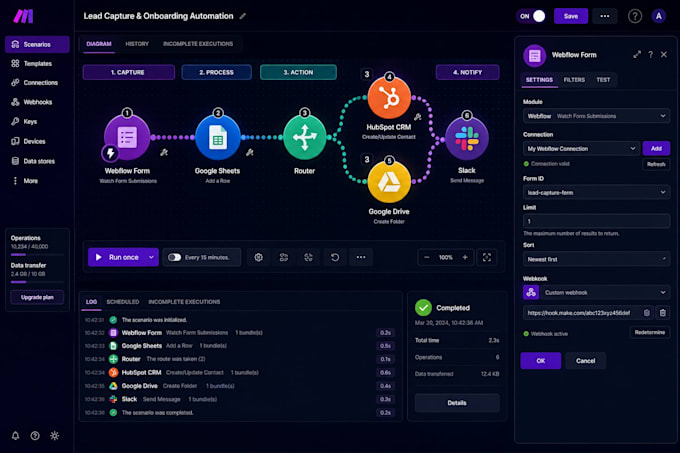The image size is (680, 453).
Task: Select the Google Sheets module node
Action: pos(218,138)
